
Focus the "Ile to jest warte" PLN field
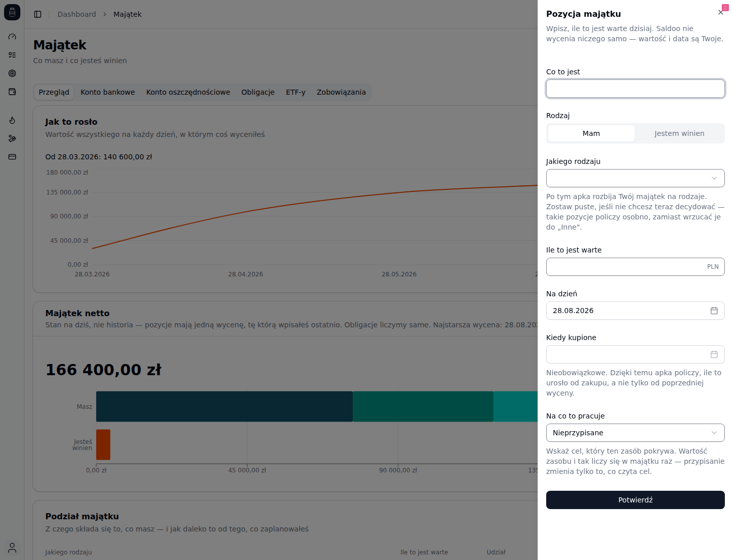tap(635, 267)
